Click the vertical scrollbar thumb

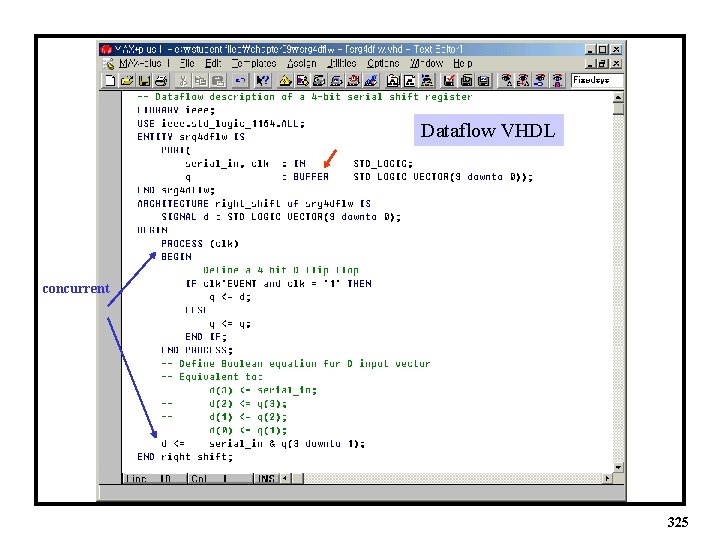(x=618, y=109)
